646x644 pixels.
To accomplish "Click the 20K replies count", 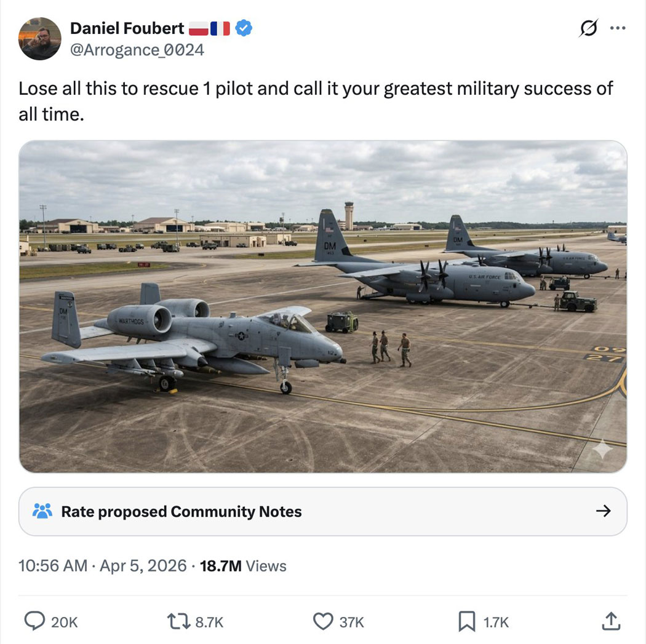I will coord(64,622).
